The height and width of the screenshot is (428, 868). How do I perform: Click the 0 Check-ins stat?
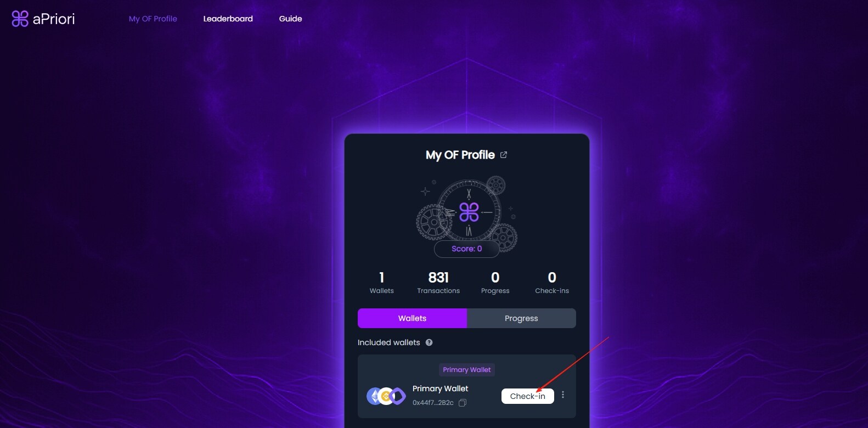[x=552, y=283]
